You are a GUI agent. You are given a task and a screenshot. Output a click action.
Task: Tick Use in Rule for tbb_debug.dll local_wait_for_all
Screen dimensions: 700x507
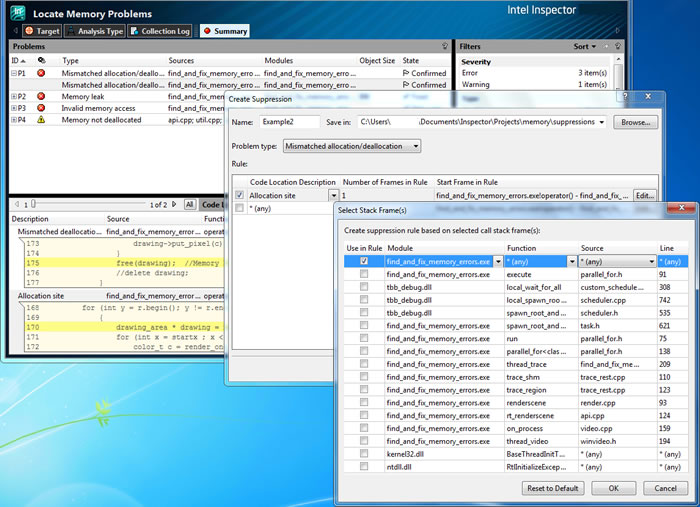(x=363, y=287)
